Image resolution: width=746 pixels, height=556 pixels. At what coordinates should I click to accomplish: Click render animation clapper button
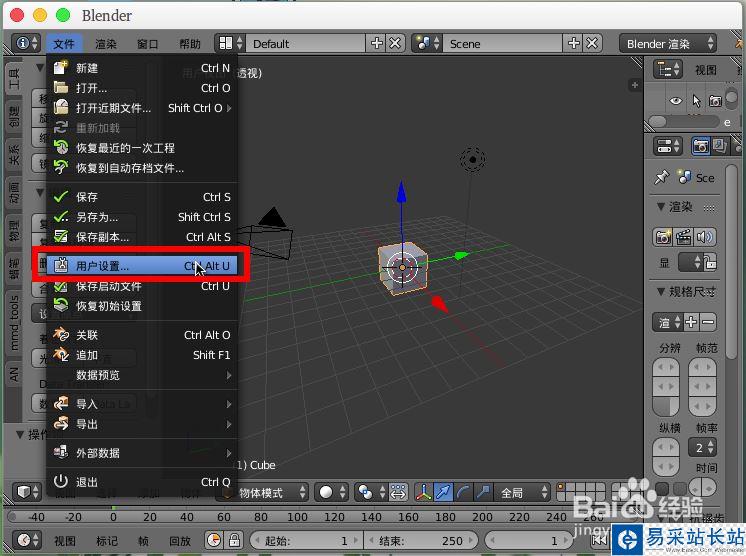[684, 236]
